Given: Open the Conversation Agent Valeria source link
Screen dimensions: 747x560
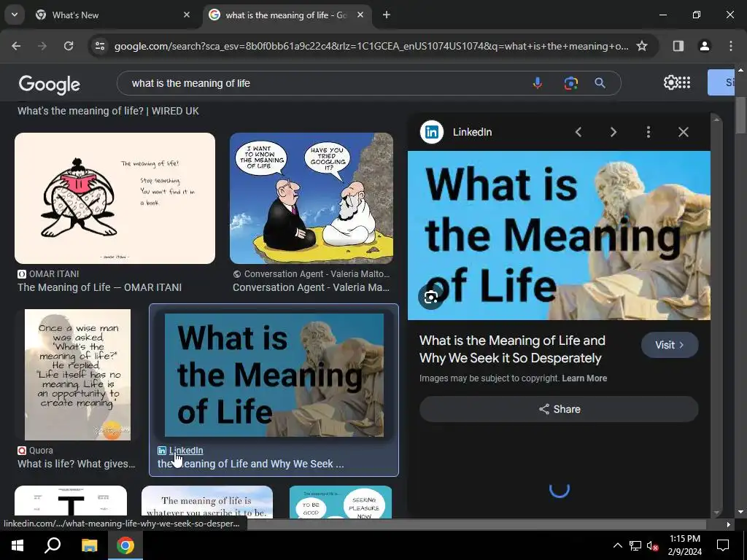Looking at the screenshot, I should coord(311,274).
